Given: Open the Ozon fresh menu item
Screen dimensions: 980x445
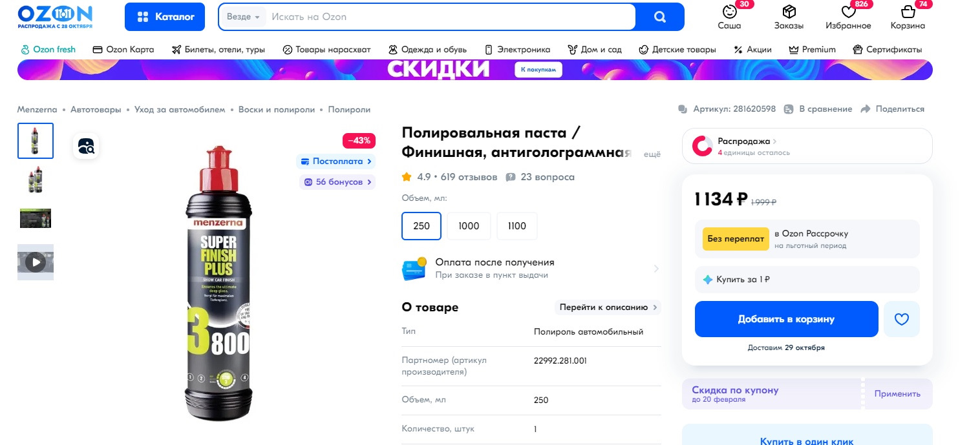Looking at the screenshot, I should tap(48, 49).
